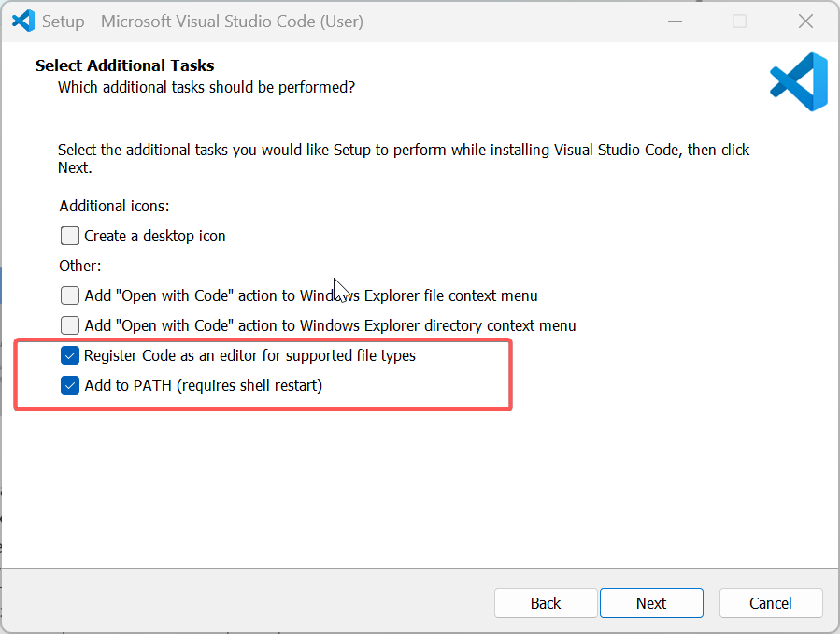Viewport: 840px width, 634px height.
Task: Click the greyed-out maximize window button
Action: point(739,22)
